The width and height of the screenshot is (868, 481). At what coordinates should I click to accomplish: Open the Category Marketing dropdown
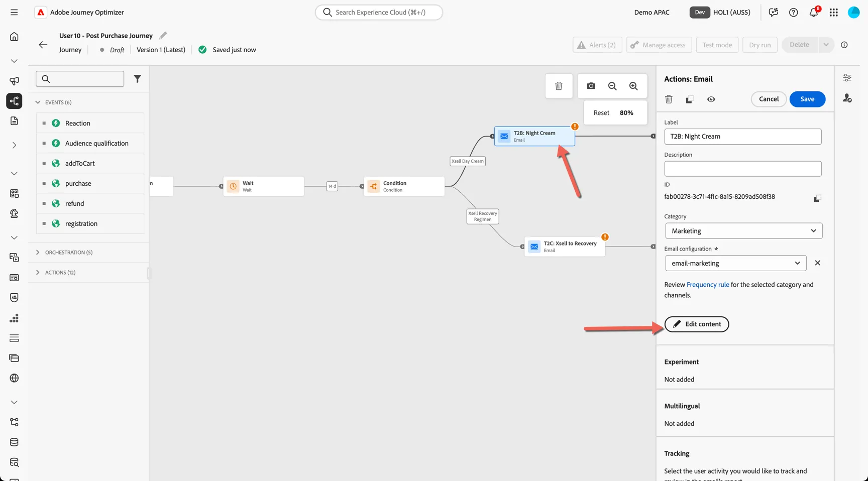743,231
